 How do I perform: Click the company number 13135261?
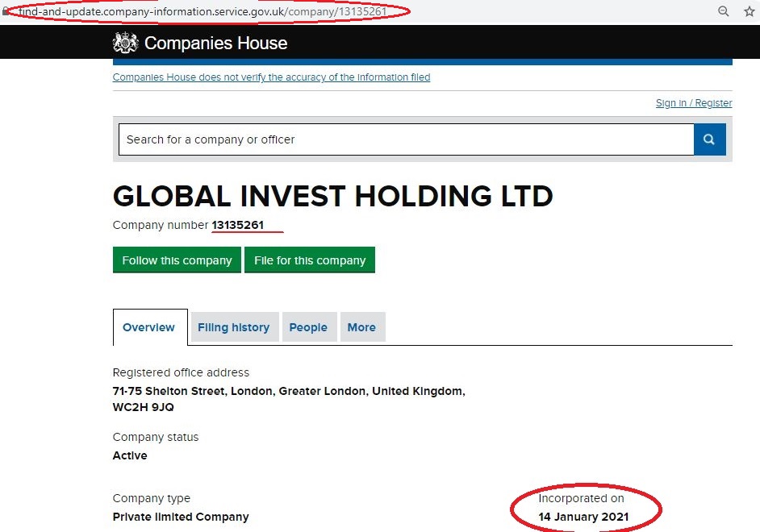click(x=237, y=225)
